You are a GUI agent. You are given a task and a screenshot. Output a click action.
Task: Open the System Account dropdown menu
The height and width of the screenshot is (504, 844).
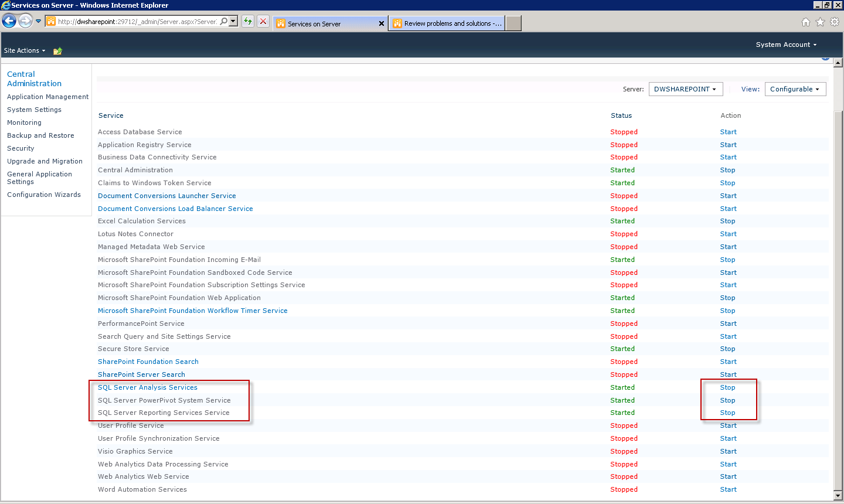[x=786, y=45]
